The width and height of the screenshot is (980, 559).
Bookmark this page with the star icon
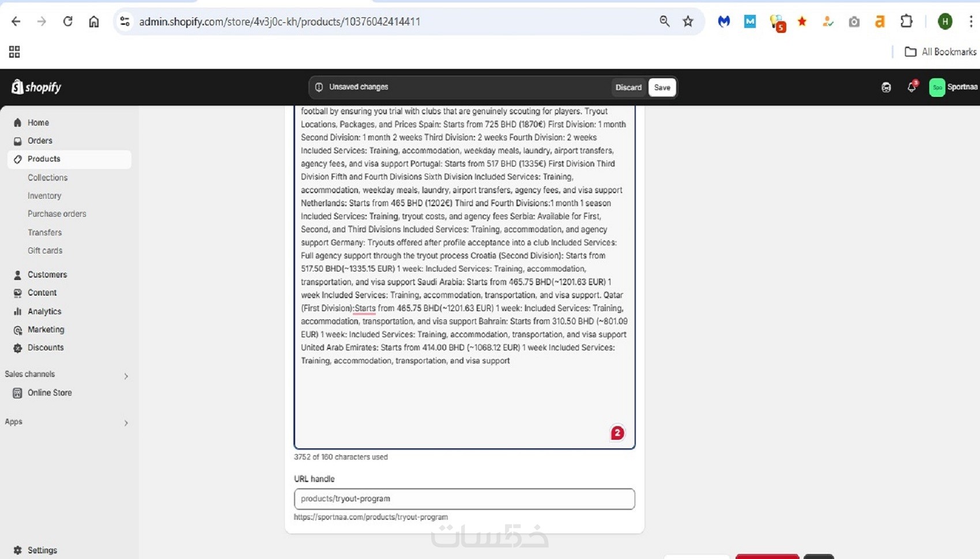click(688, 21)
